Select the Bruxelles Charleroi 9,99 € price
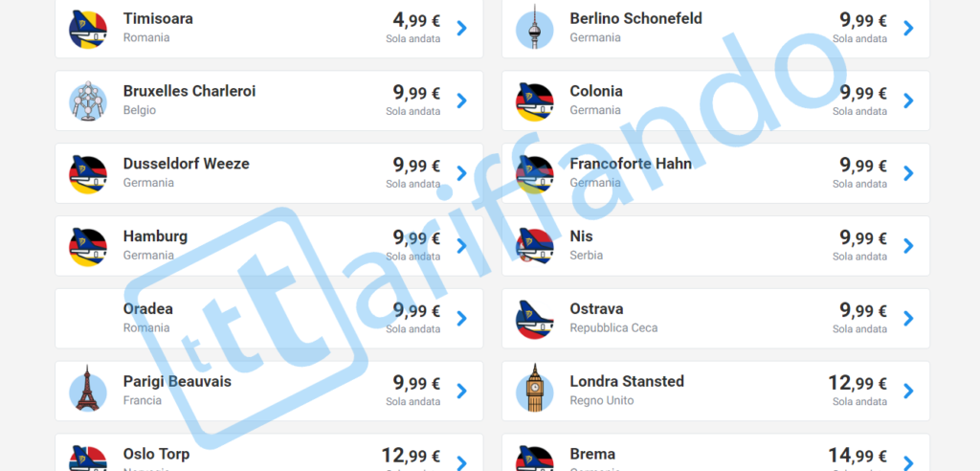The image size is (980, 471). coord(416,93)
